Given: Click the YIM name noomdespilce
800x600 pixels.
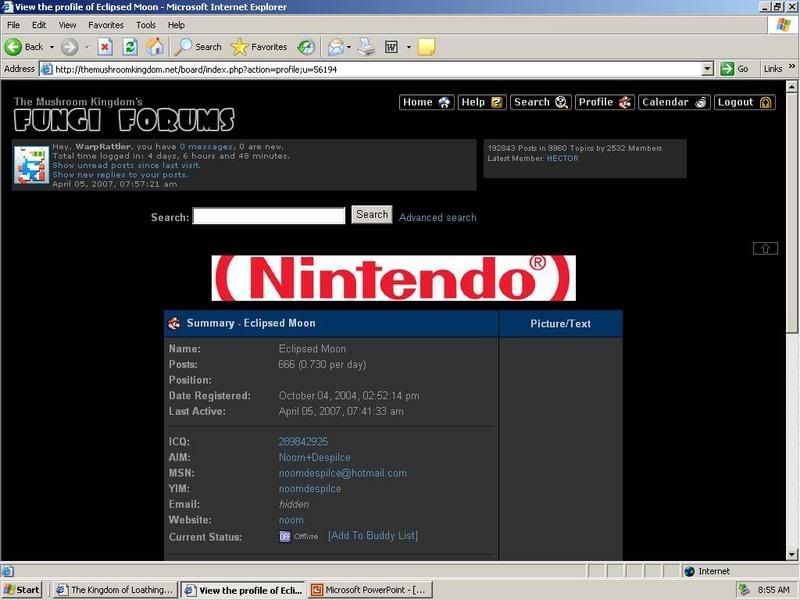Looking at the screenshot, I should [310, 488].
